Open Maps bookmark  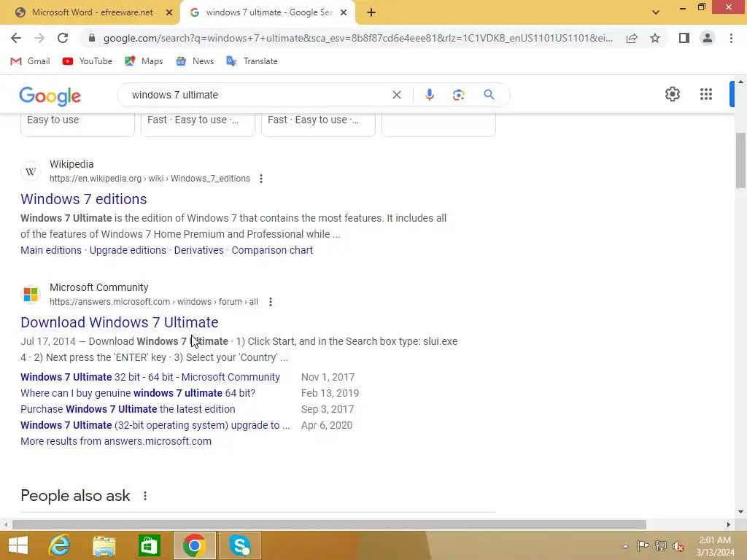pos(144,61)
